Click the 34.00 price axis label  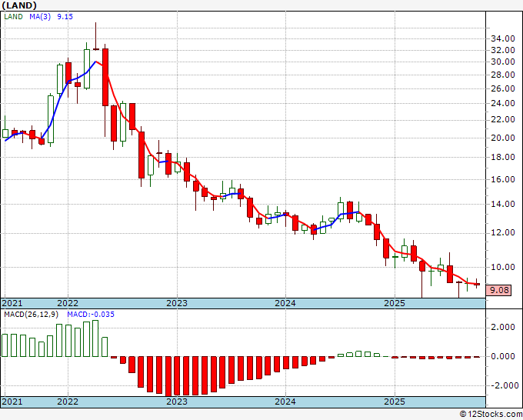(x=503, y=38)
